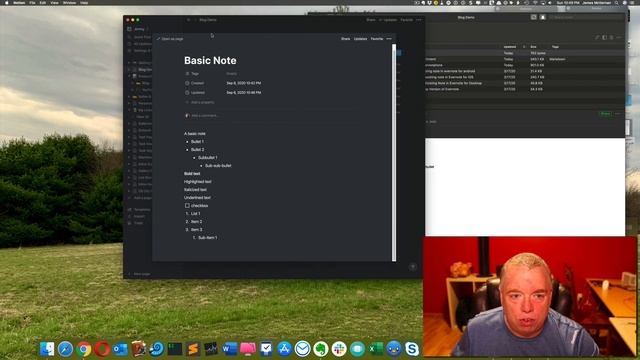Open Safari from the Dock

[65, 349]
